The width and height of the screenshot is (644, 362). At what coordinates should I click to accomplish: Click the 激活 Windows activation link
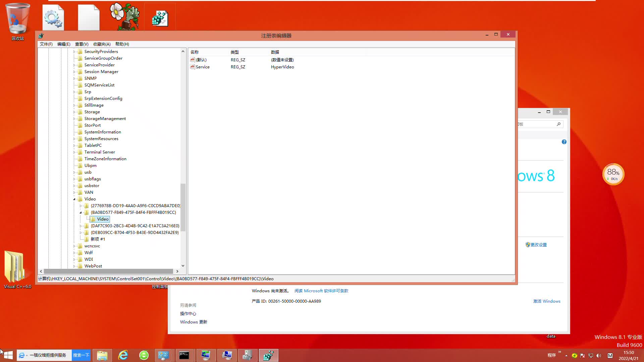(547, 301)
